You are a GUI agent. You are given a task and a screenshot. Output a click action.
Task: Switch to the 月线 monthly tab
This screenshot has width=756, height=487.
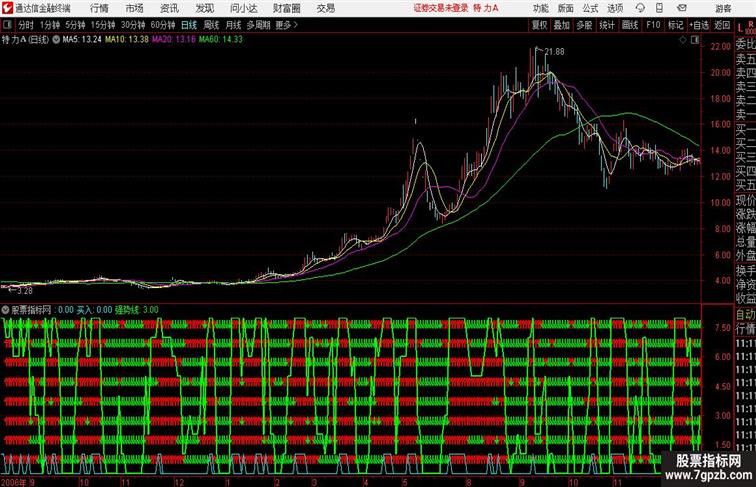[x=233, y=25]
